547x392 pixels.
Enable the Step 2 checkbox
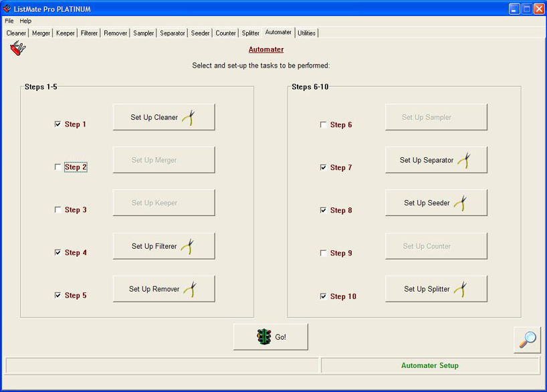tap(58, 167)
